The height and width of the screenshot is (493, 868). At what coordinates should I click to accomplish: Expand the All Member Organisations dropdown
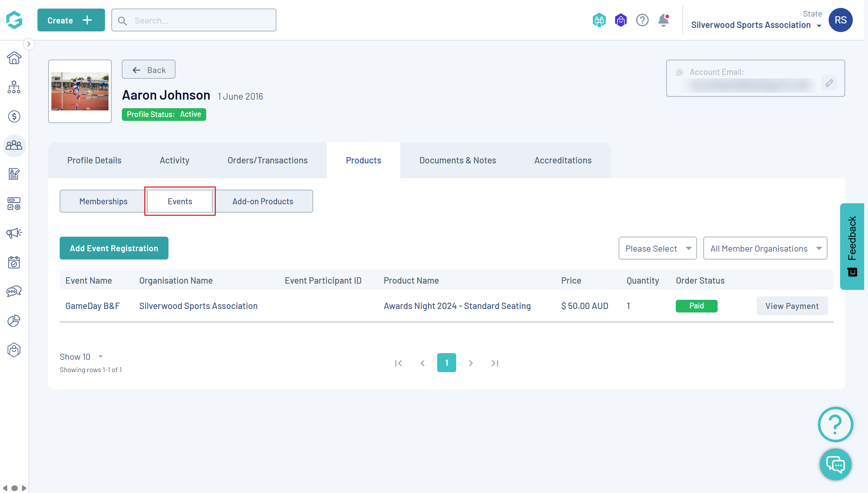765,248
